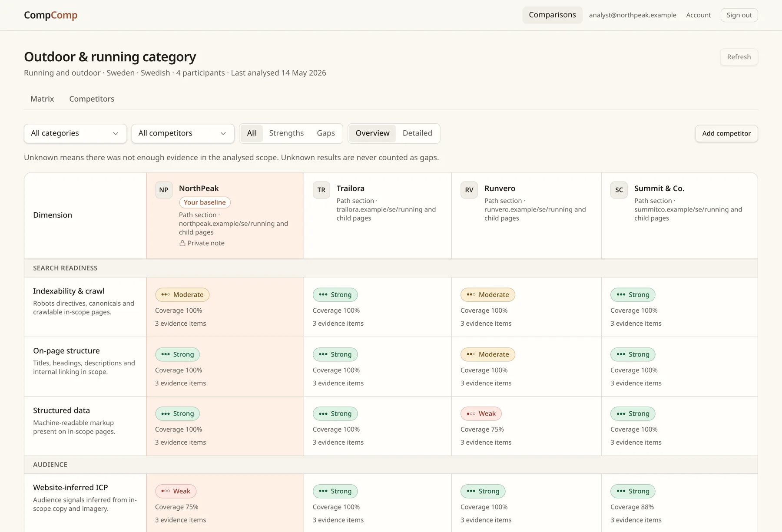Viewport: 782px width, 532px height.
Task: Click NorthPeak's Strong badge for Structured data
Action: click(178, 414)
